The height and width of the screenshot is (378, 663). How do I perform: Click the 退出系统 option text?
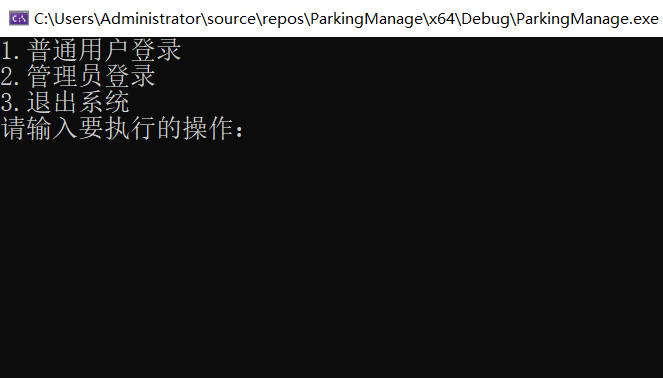point(78,102)
